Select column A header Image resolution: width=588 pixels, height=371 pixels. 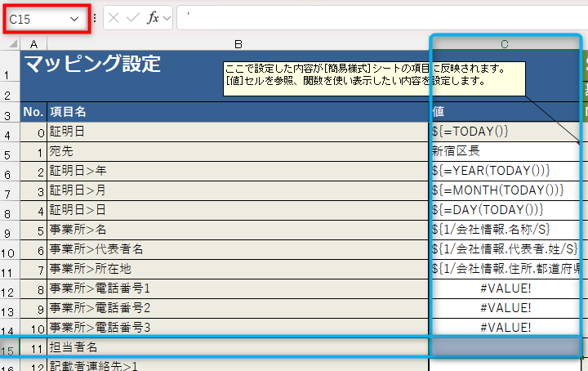[33, 43]
